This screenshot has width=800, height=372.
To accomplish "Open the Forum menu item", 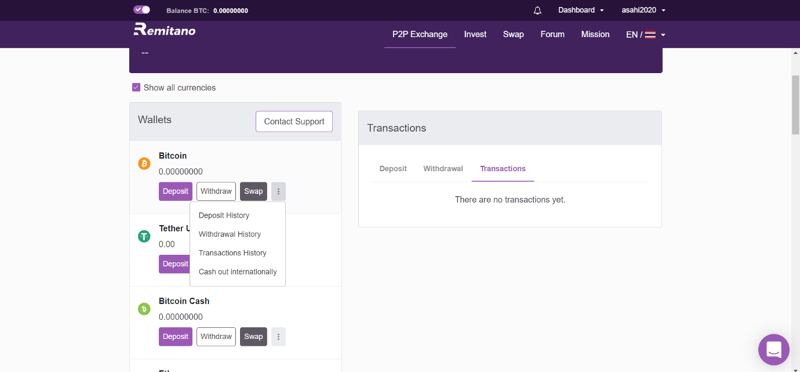I will 553,35.
